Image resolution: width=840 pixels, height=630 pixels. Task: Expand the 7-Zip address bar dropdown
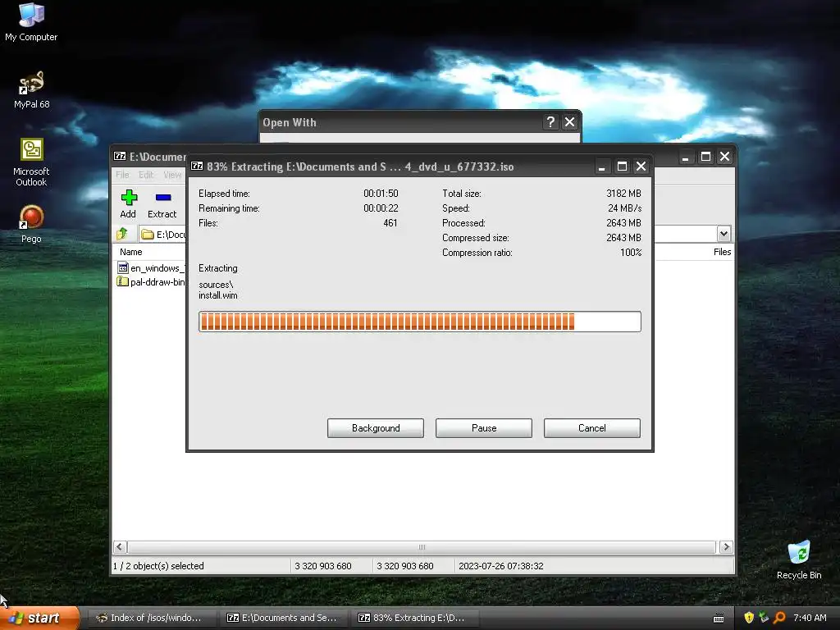[724, 234]
